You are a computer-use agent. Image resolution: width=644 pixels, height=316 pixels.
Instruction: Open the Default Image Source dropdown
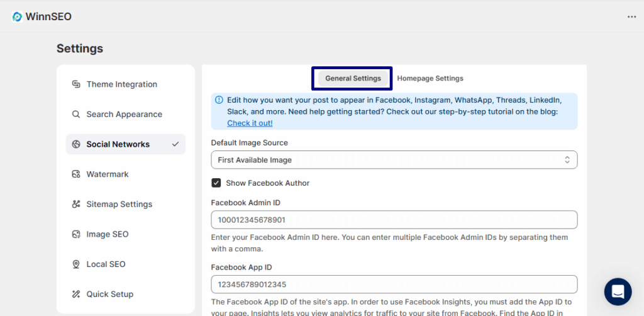click(394, 160)
